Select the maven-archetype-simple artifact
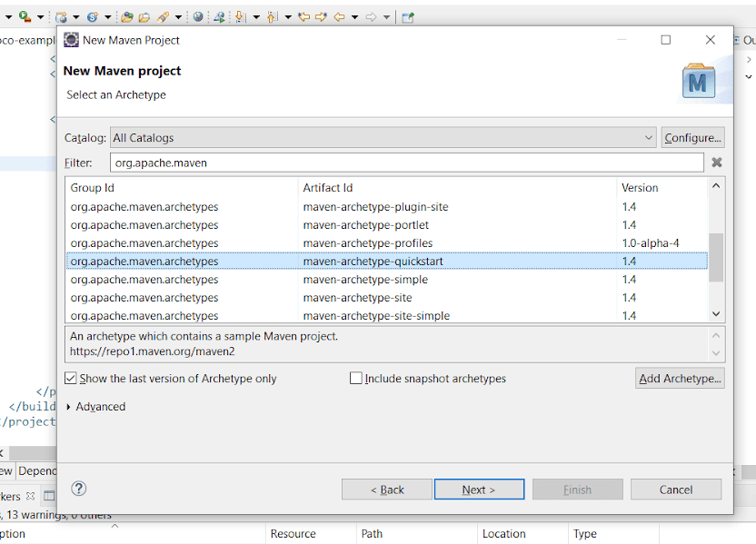This screenshot has width=756, height=544. click(365, 280)
